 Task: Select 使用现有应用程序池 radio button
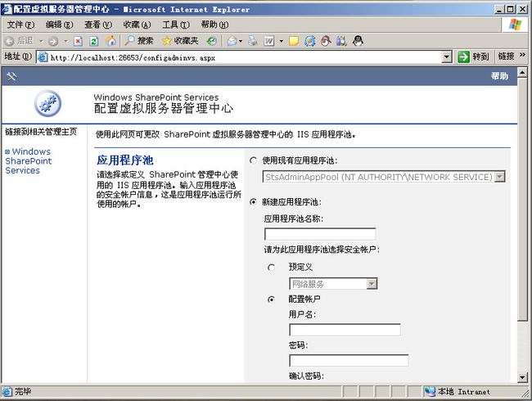[253, 160]
